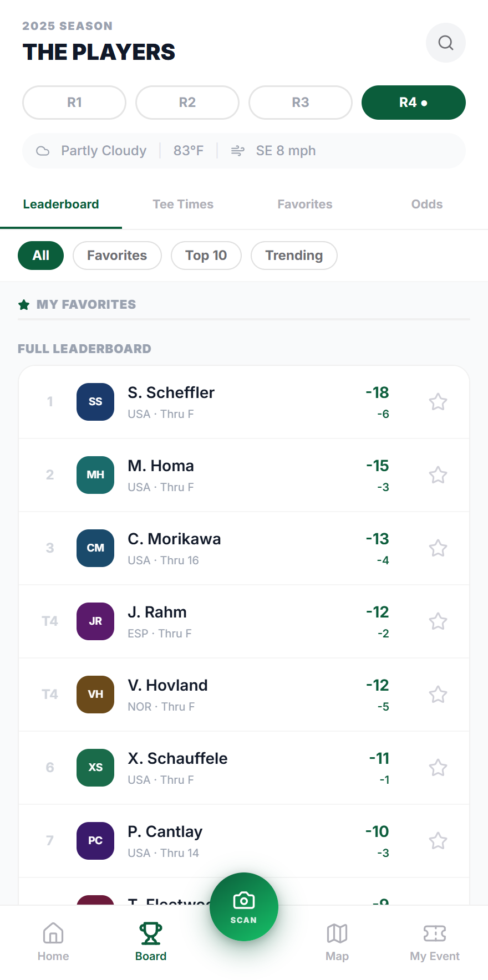Open C. Morikawa's leaderboard row

(244, 548)
